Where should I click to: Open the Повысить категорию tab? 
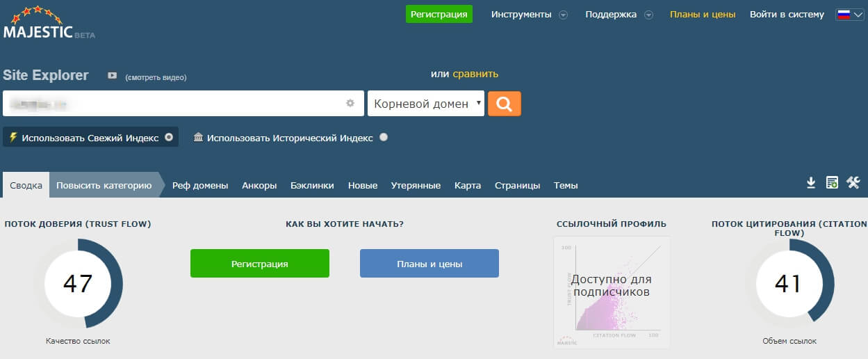tap(104, 185)
